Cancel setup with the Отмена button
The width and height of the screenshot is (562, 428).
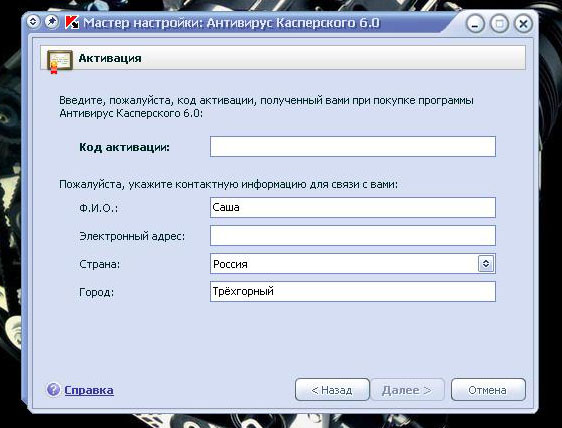pos(488,390)
